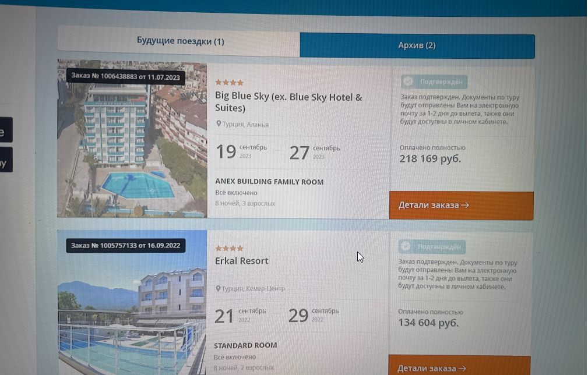588x375 pixels.
Task: Open Детали заказа for Erkal Resort
Action: (459, 366)
